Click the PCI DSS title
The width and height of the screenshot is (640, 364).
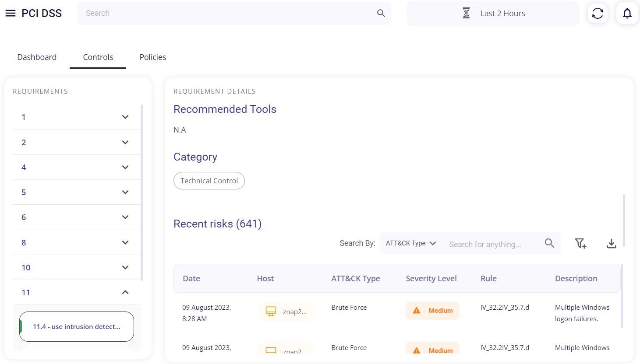pos(42,13)
